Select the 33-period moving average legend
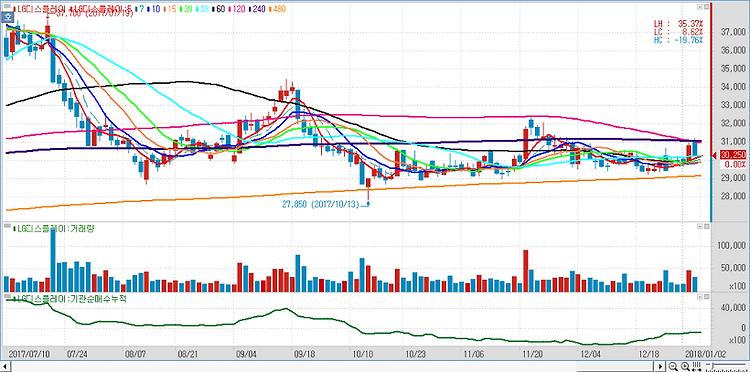The width and height of the screenshot is (750, 372). 203,9
